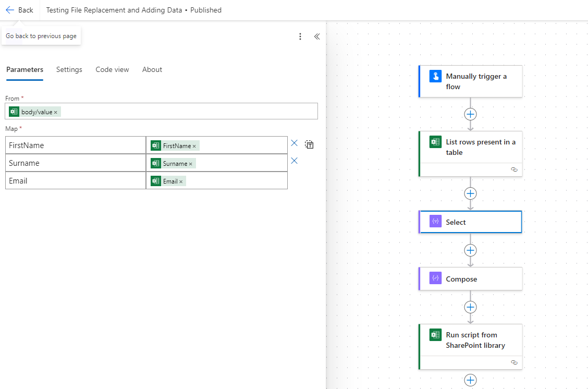
Task: Open the add-action plus between Select and Compose
Action: [470, 250]
